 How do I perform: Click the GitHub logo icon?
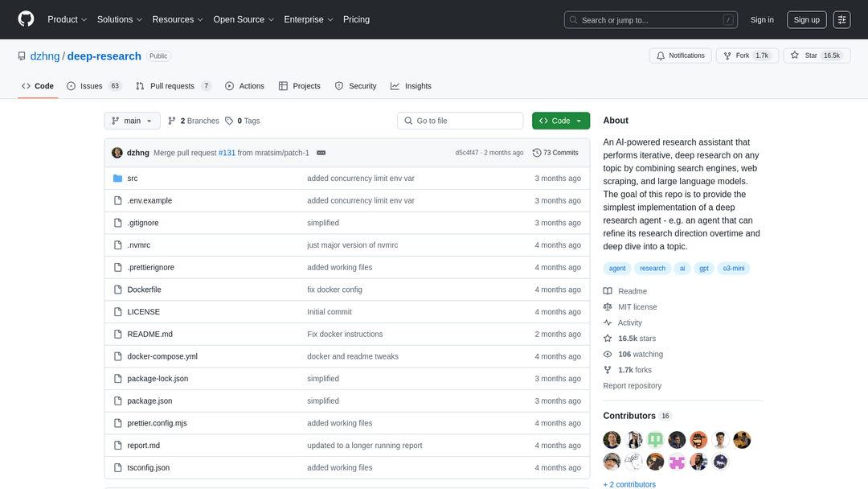coord(26,19)
